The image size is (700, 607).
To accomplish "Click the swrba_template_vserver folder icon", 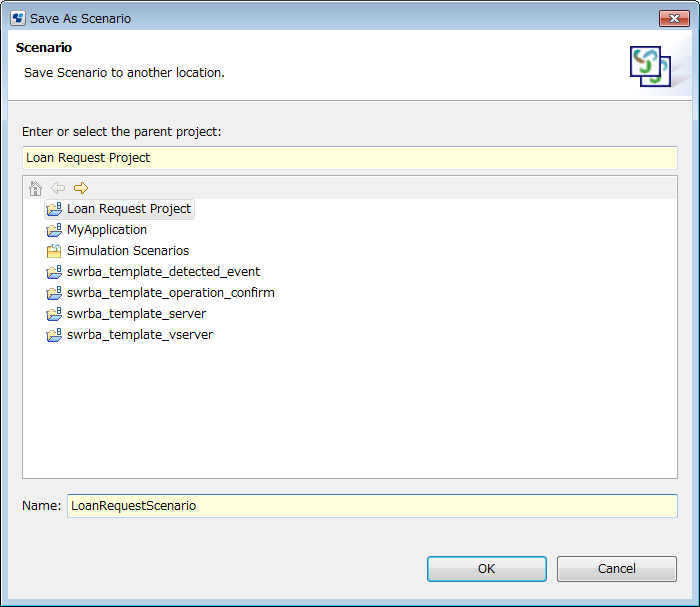I will click(54, 336).
